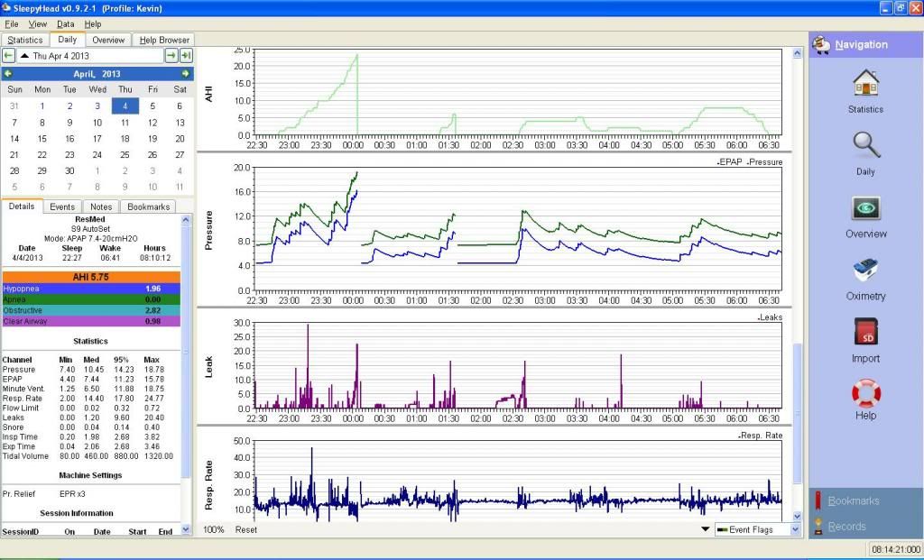Click the Leak graph y-axis title

click(x=208, y=367)
